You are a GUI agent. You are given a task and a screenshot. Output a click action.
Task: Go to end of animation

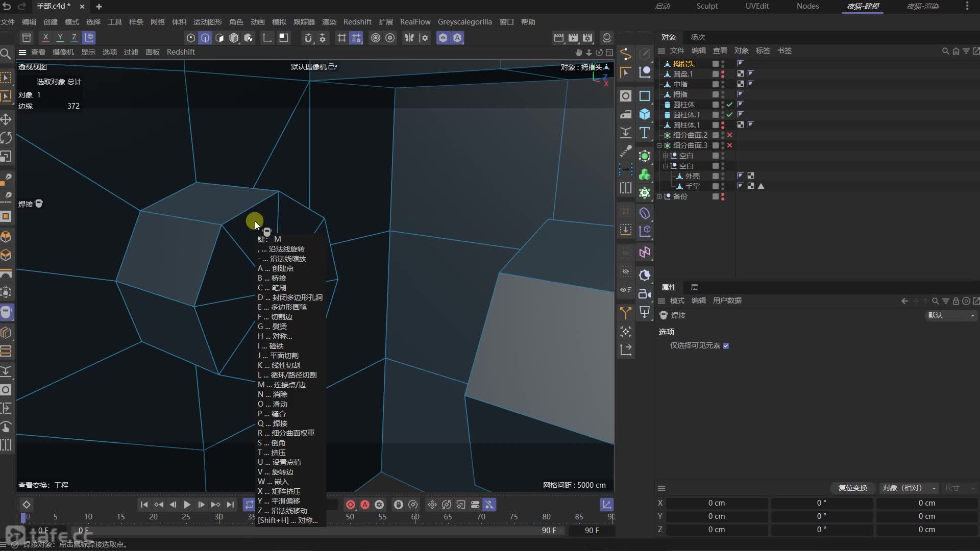pyautogui.click(x=230, y=505)
